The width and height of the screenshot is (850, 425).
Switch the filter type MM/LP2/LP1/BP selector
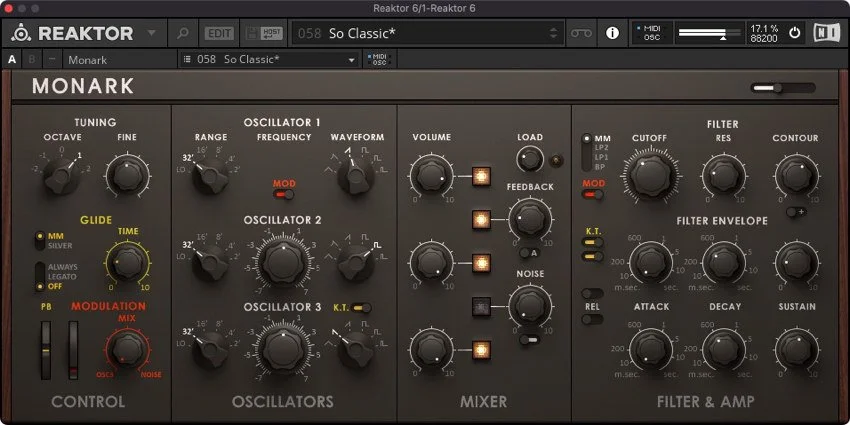click(587, 152)
